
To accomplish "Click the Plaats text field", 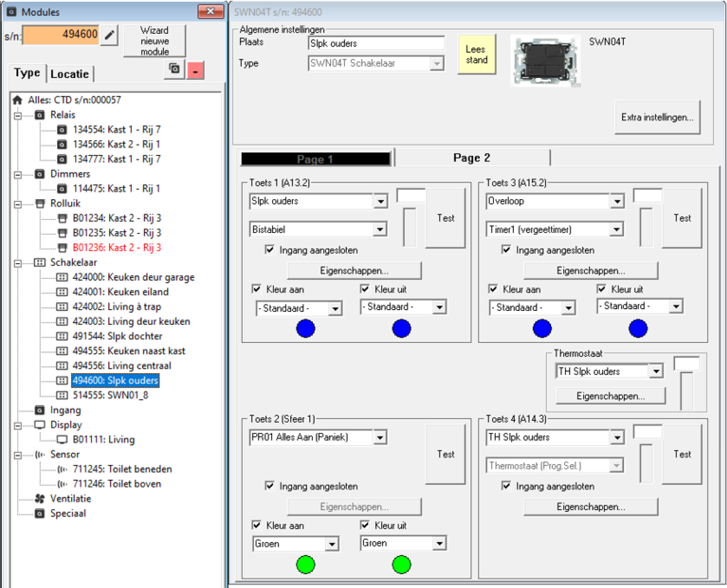I will (x=376, y=43).
